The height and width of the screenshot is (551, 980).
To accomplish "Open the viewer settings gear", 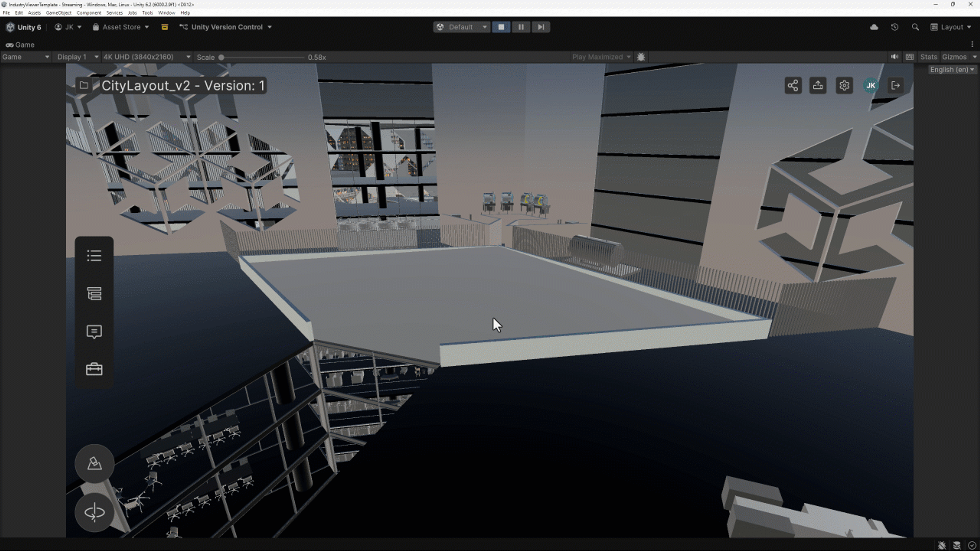I will pyautogui.click(x=844, y=85).
